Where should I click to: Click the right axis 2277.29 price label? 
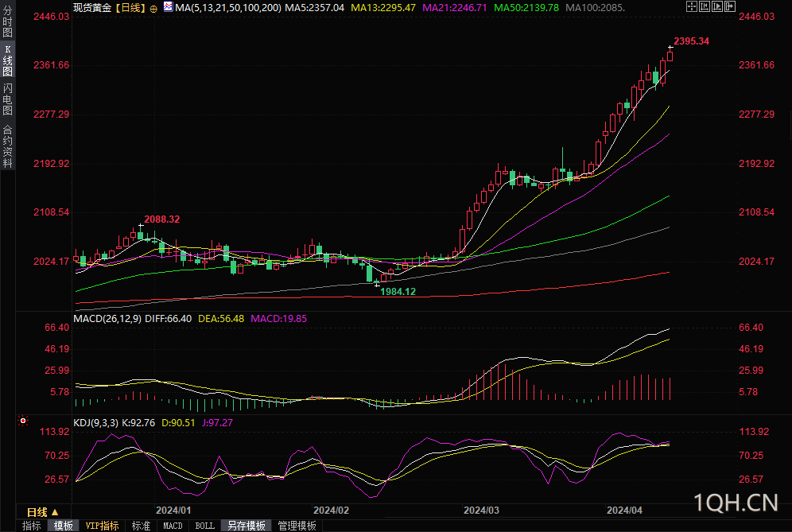[757, 115]
